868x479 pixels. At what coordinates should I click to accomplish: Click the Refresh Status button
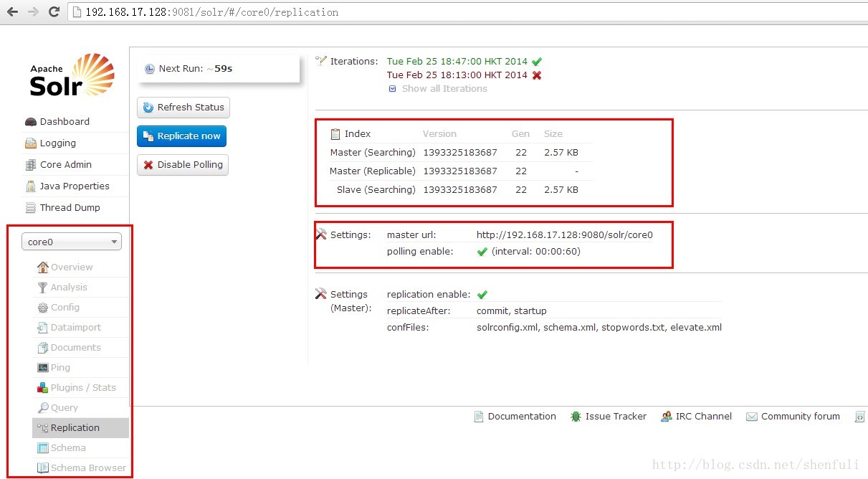tap(183, 108)
